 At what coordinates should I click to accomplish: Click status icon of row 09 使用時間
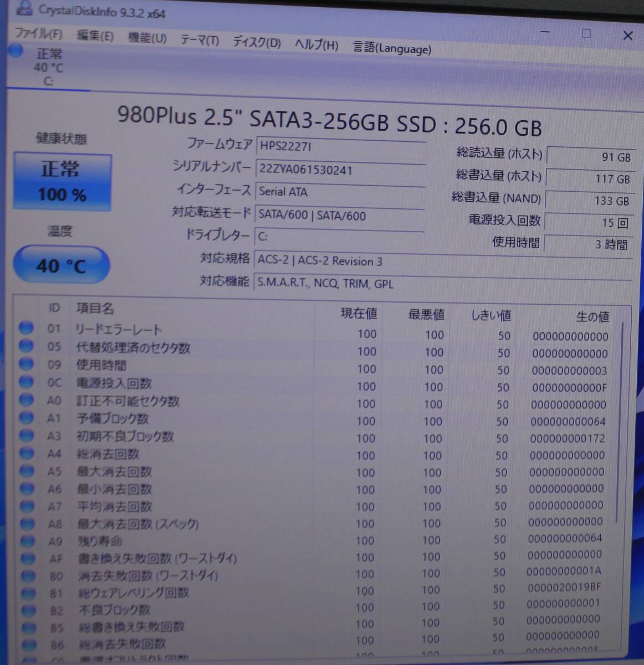[26, 363]
